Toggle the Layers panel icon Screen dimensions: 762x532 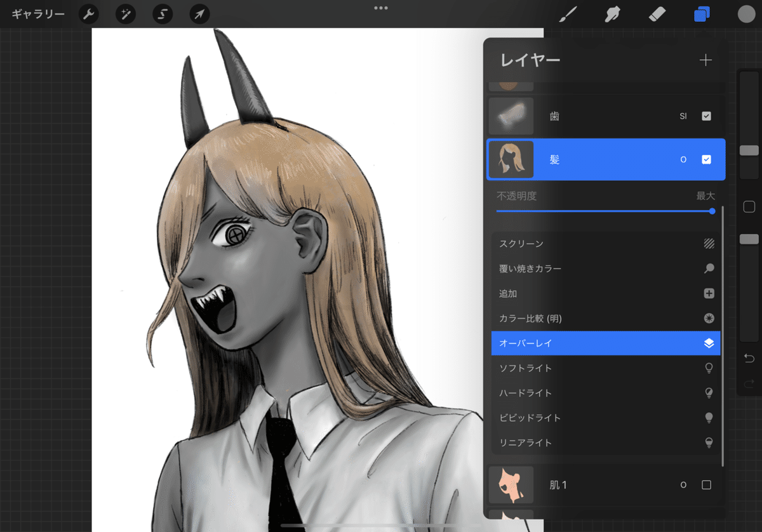click(702, 14)
